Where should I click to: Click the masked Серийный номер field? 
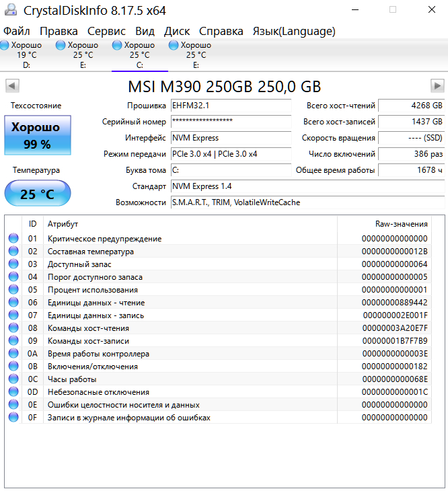pos(231,122)
